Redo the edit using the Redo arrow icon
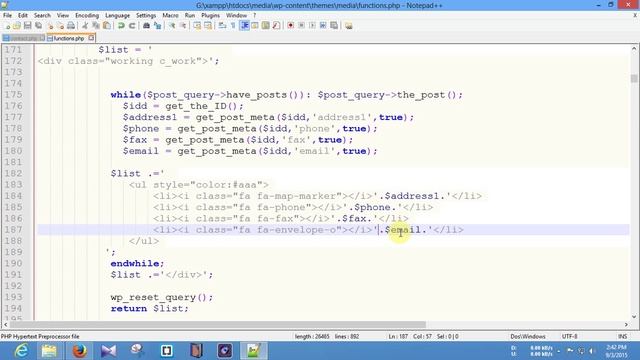 point(132,26)
